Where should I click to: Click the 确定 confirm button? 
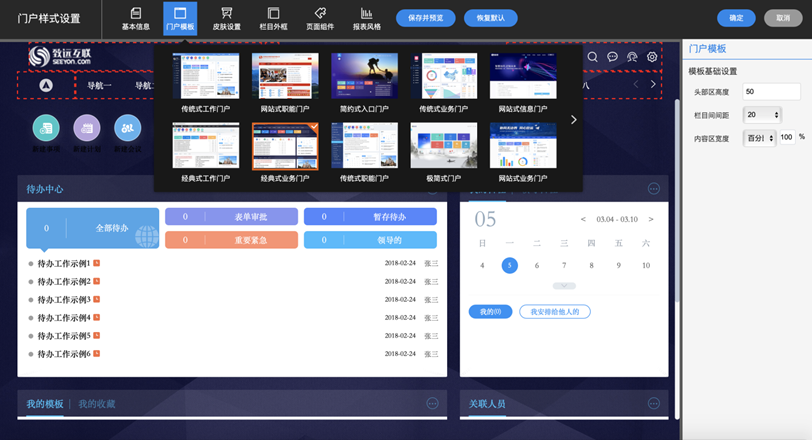(x=736, y=18)
